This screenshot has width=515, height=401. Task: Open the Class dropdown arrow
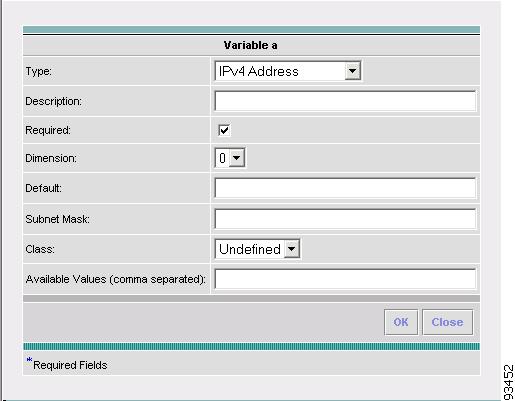click(x=291, y=249)
